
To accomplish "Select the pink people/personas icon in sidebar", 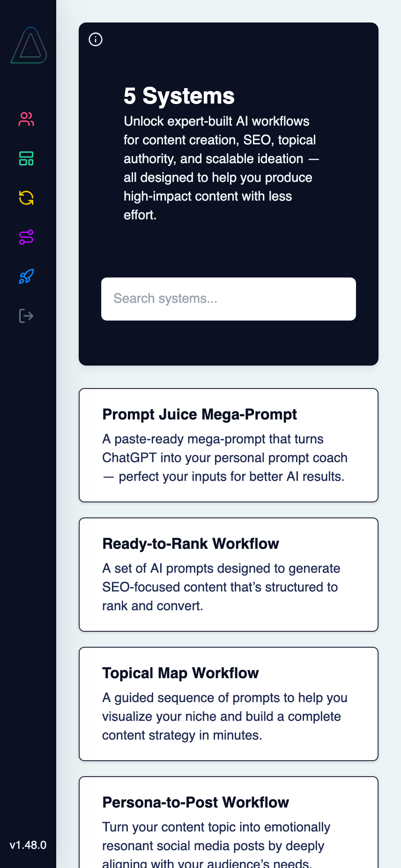I will 27,120.
